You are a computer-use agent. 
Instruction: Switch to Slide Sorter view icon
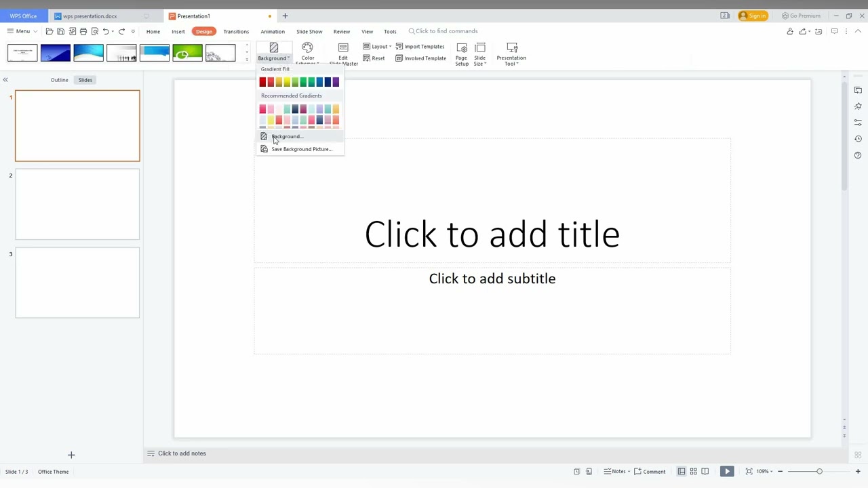pyautogui.click(x=693, y=472)
